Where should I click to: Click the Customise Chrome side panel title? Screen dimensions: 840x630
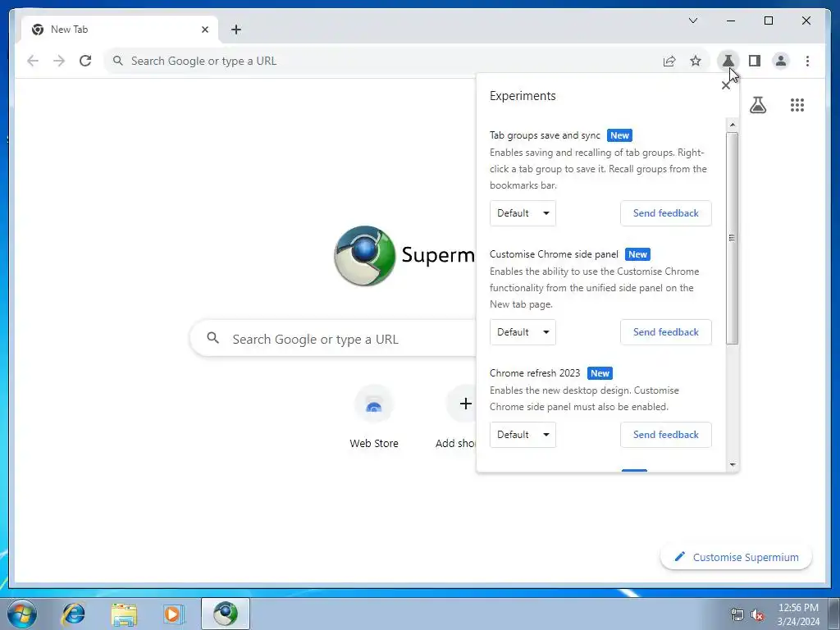pos(554,254)
